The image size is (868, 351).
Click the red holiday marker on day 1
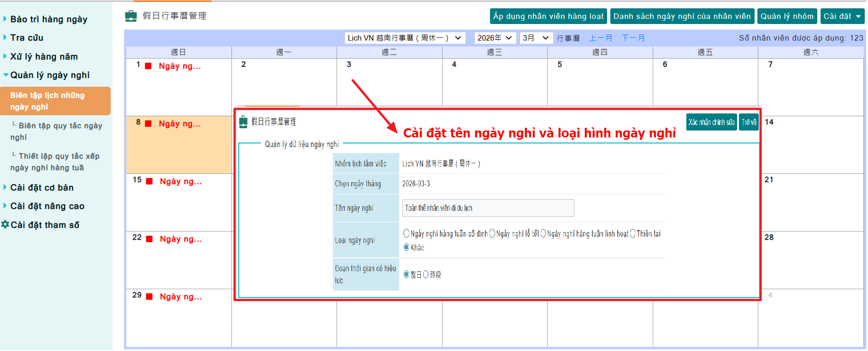[x=148, y=66]
